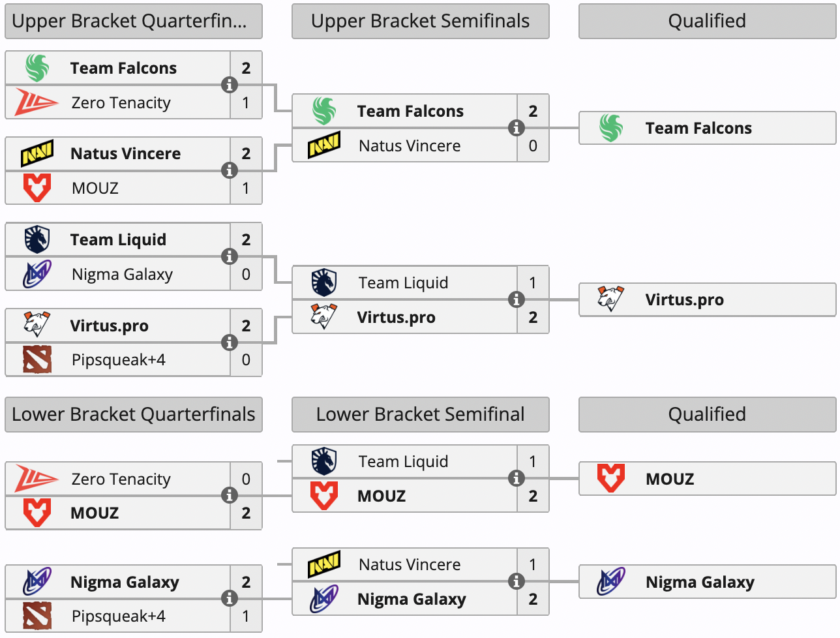The image size is (840, 638).
Task: Click the Virtus.pro logo in the Qualified column
Action: click(611, 299)
